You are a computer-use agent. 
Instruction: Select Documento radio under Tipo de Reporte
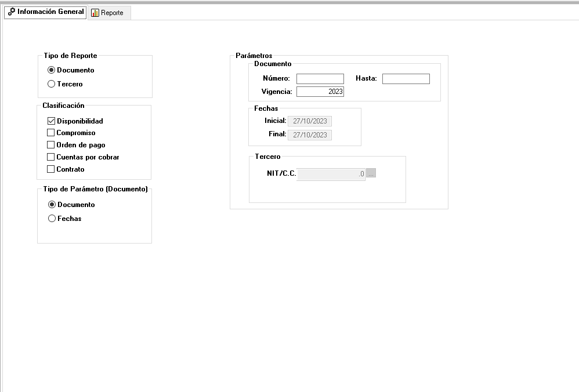click(x=52, y=70)
